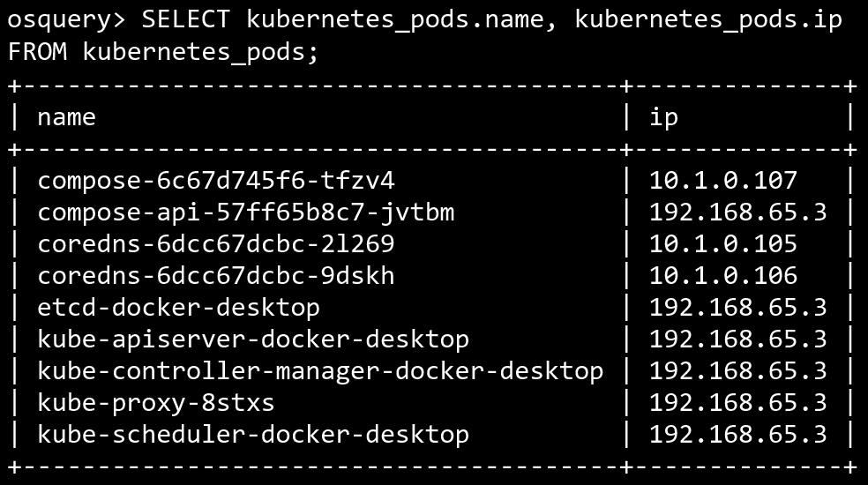Screen dimensions: 868x485
Task: Click IP address 10.1.0.107
Action: coord(723,181)
